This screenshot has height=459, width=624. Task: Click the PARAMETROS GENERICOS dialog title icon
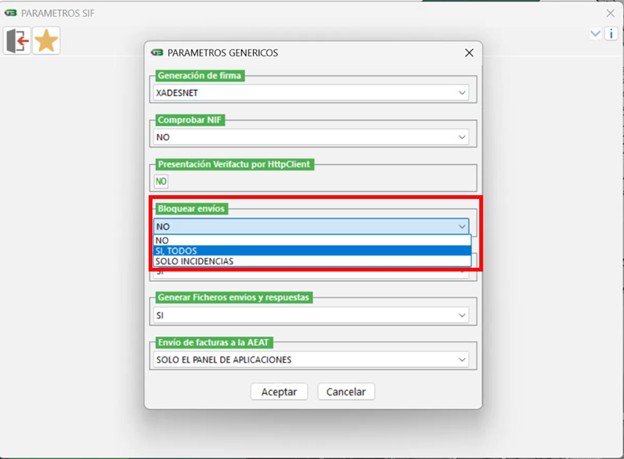pyautogui.click(x=157, y=52)
